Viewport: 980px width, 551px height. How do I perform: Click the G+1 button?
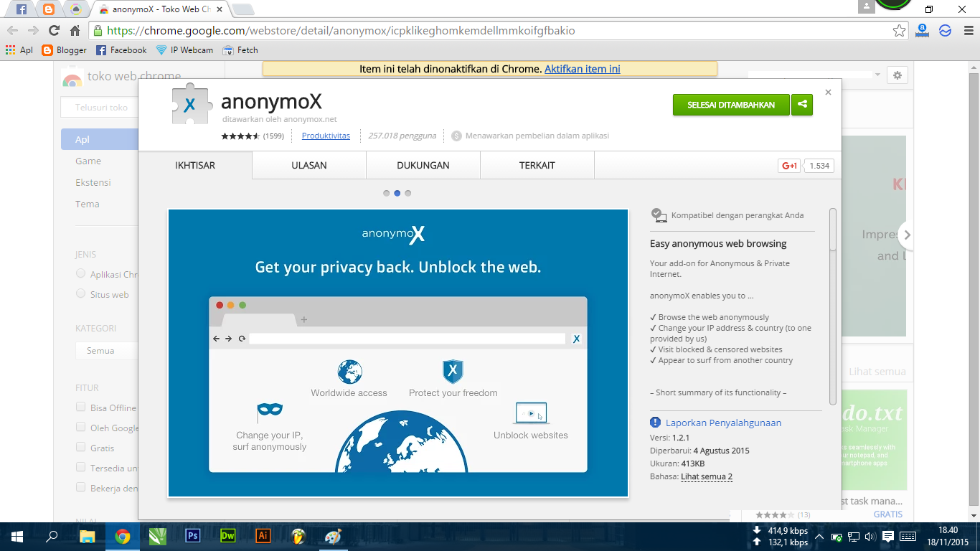tap(789, 166)
